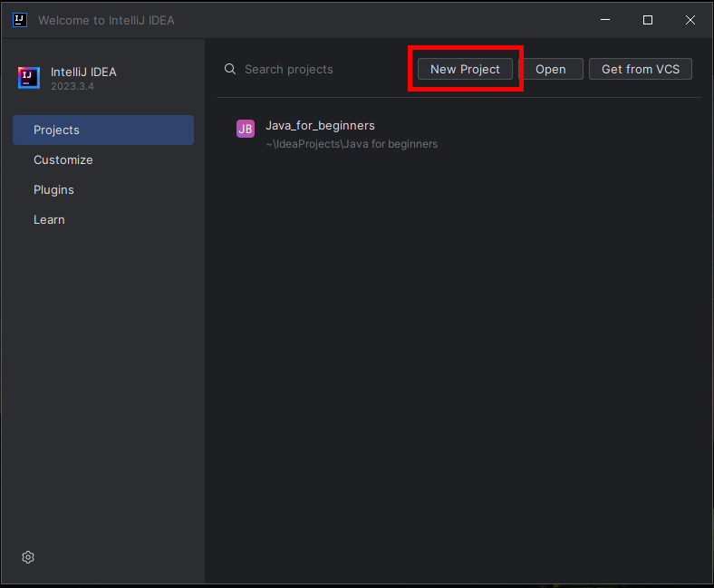Viewport: 714px width, 588px height.
Task: Open the Plugins tab
Action: (x=103, y=190)
